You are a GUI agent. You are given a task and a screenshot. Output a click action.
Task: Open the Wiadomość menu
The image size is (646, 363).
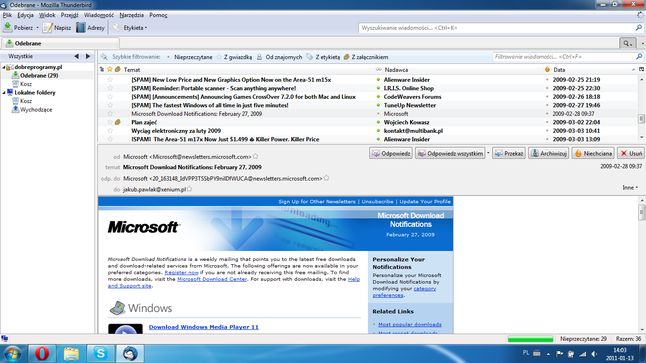click(99, 15)
